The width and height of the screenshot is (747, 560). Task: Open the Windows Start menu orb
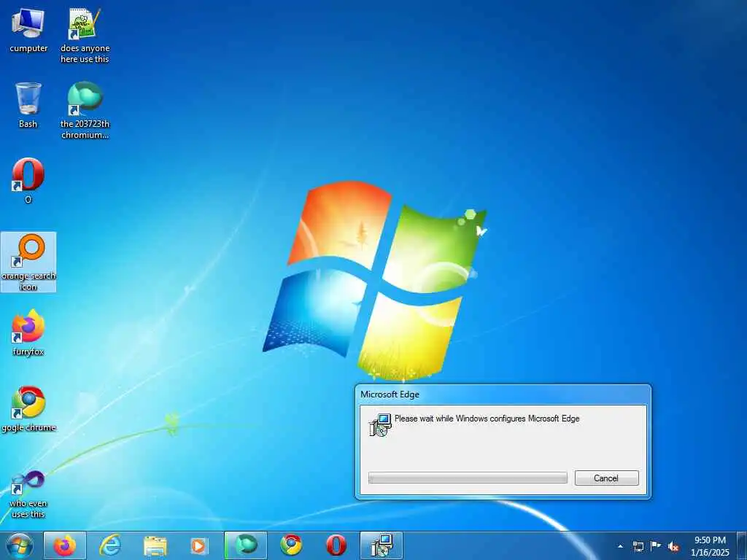point(20,545)
